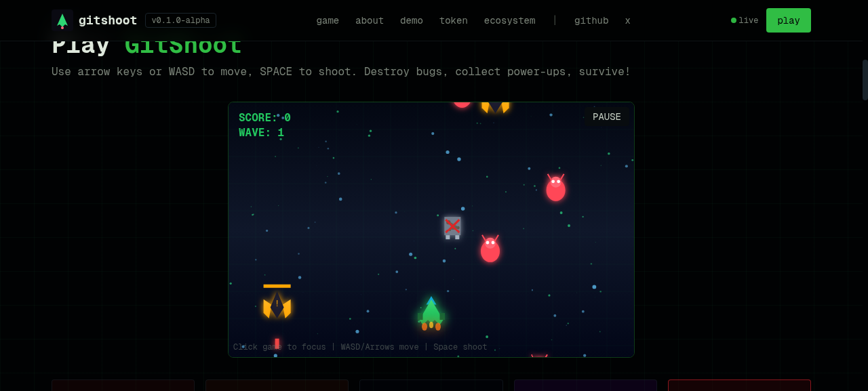
Task: Click the gitshoot rocket logo icon
Action: (62, 20)
